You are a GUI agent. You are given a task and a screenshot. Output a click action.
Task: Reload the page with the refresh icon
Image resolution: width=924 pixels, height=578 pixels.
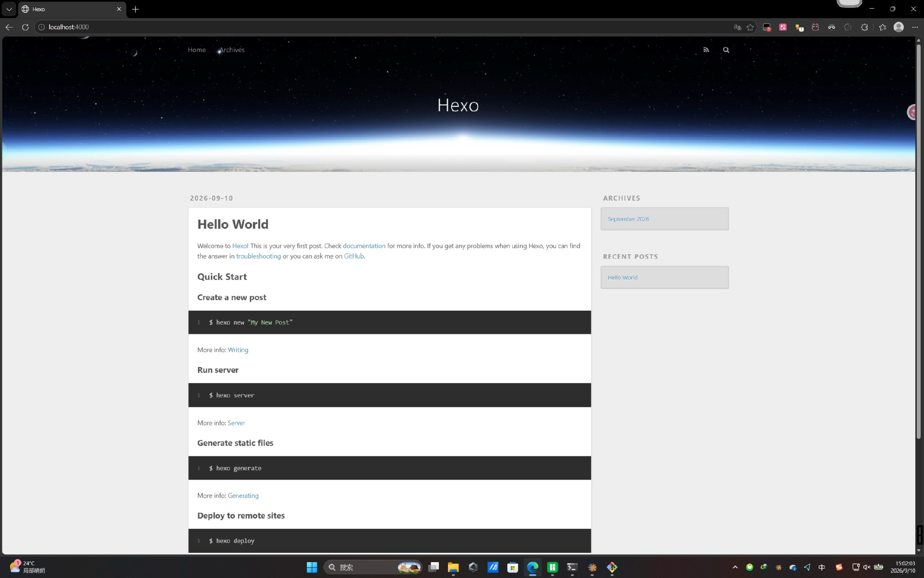click(x=25, y=27)
